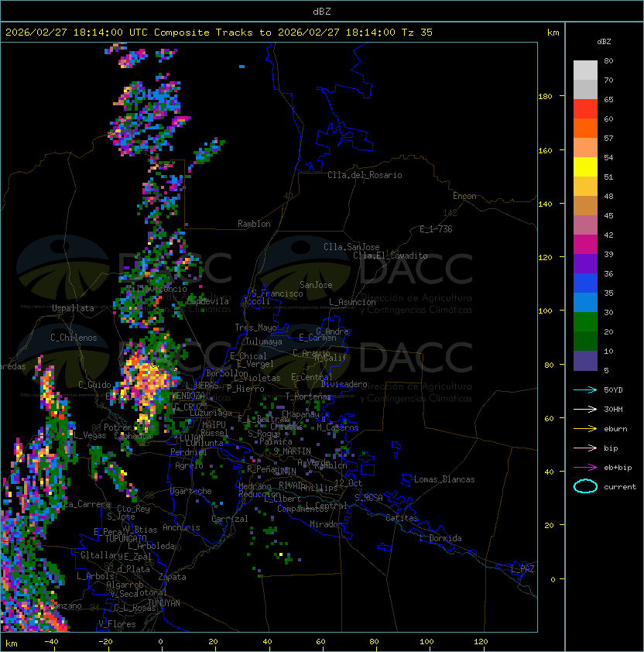Click the Ugarteche map label
Image resolution: width=644 pixels, height=652 pixels.
click(191, 491)
